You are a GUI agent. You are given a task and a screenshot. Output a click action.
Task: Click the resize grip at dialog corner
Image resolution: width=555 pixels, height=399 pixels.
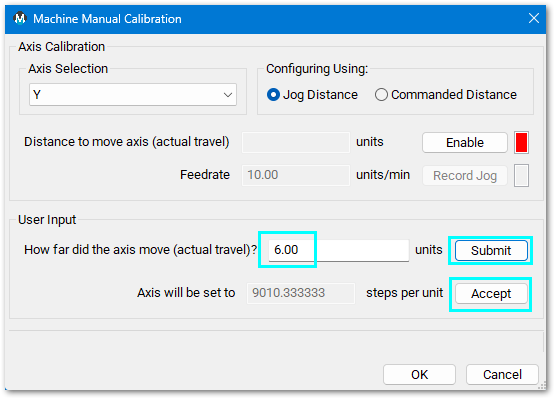(542, 386)
